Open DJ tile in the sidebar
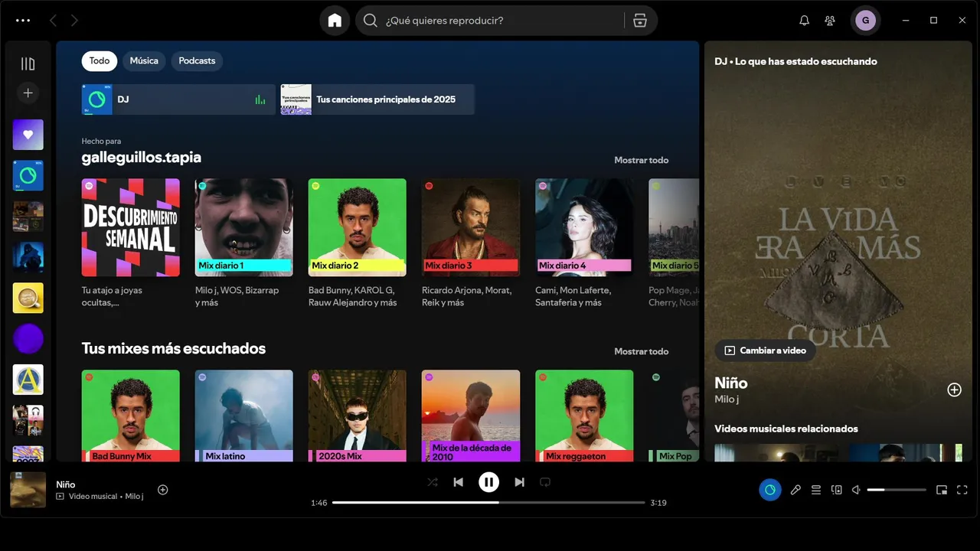980x551 pixels. pyautogui.click(x=28, y=175)
